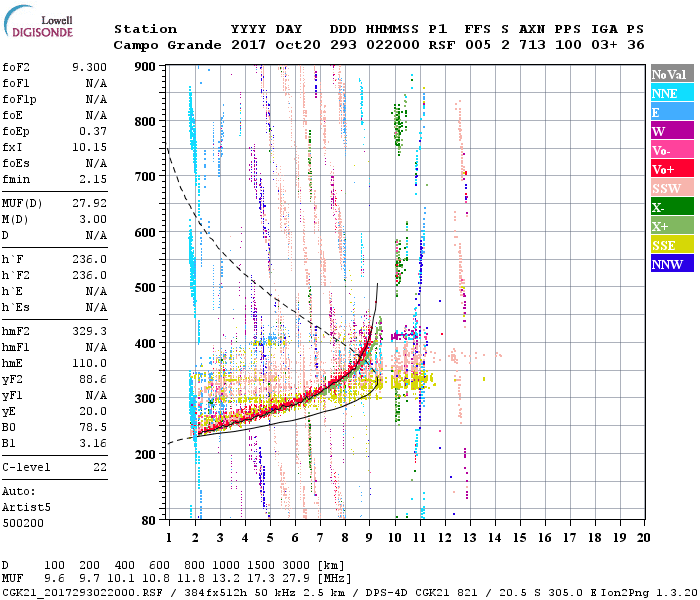
Task: Click the yF2 value 88.6
Action: 93,379
